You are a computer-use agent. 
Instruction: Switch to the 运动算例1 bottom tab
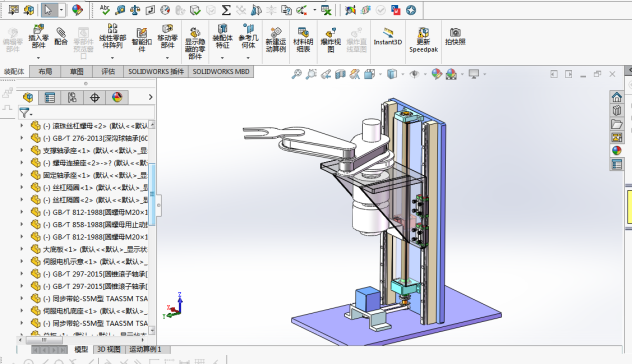(x=145, y=349)
